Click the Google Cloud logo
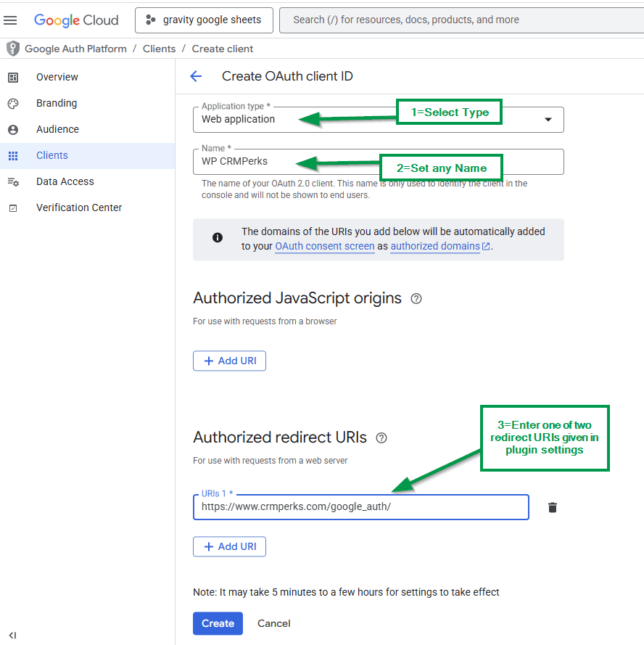Viewport: 644px width, 645px height. pyautogui.click(x=76, y=20)
